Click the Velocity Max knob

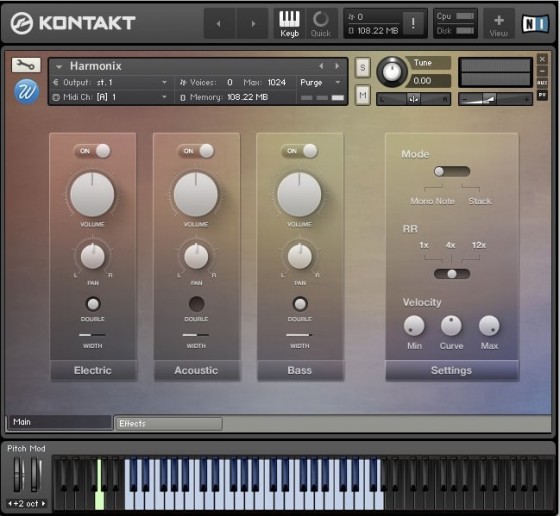(489, 326)
